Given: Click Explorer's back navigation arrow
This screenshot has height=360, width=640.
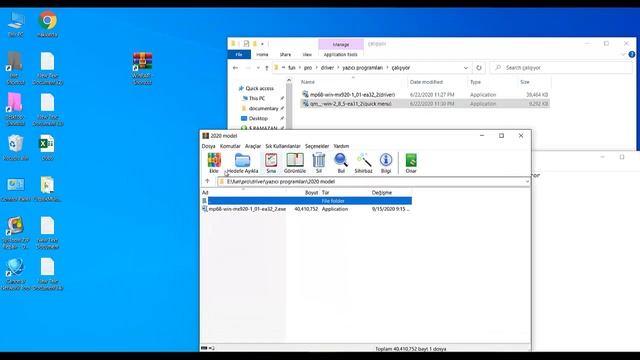Looking at the screenshot, I should tap(235, 68).
